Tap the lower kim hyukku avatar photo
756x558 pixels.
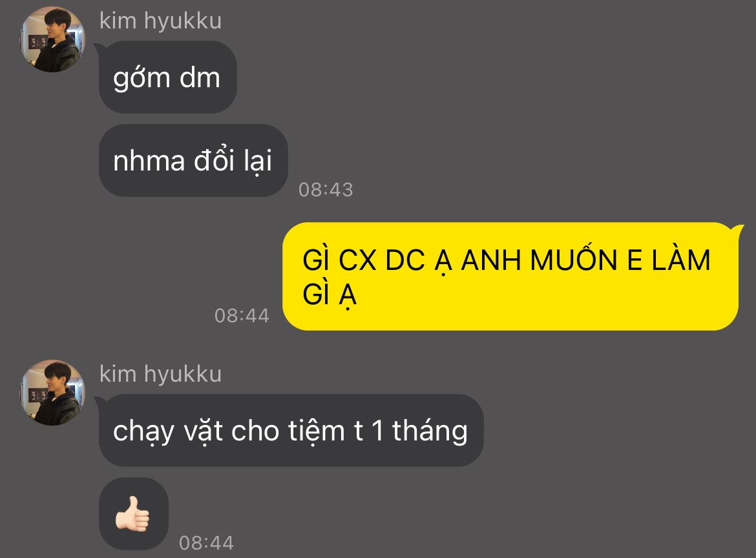coord(52,393)
